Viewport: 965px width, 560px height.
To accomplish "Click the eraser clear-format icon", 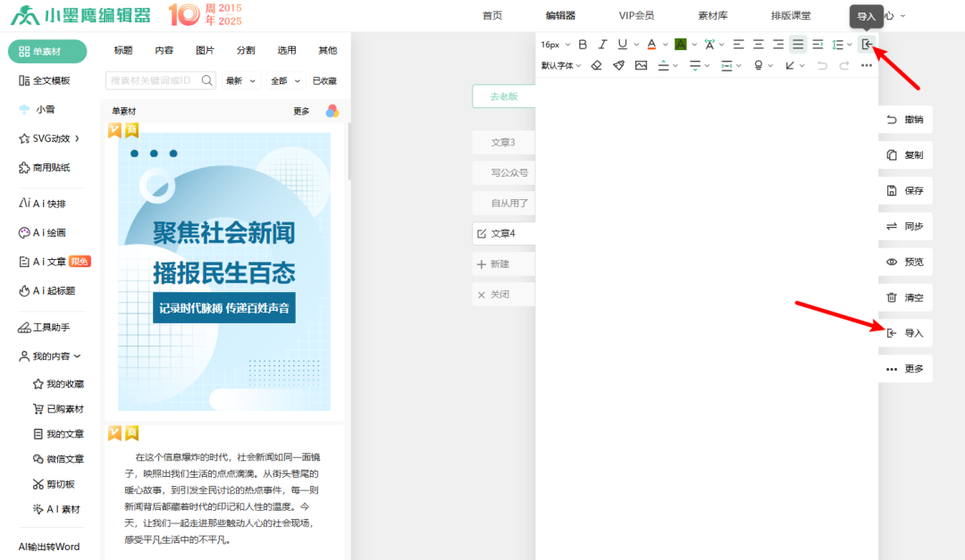I will coord(596,65).
